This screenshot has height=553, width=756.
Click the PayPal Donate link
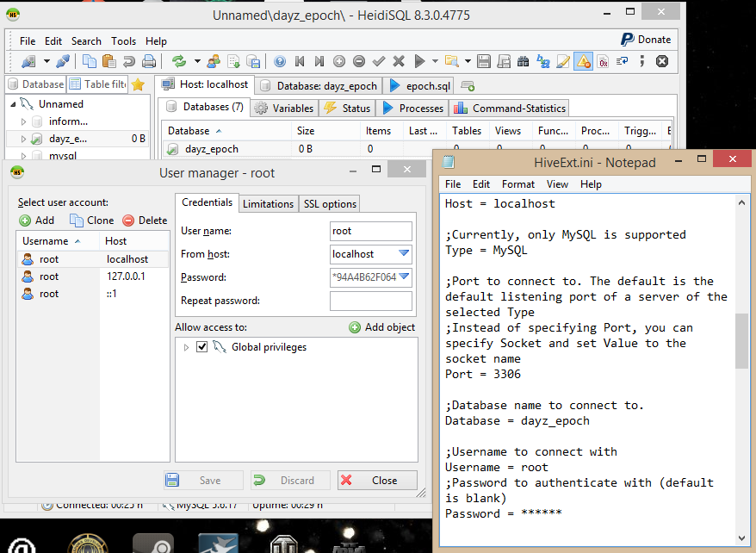coord(646,40)
